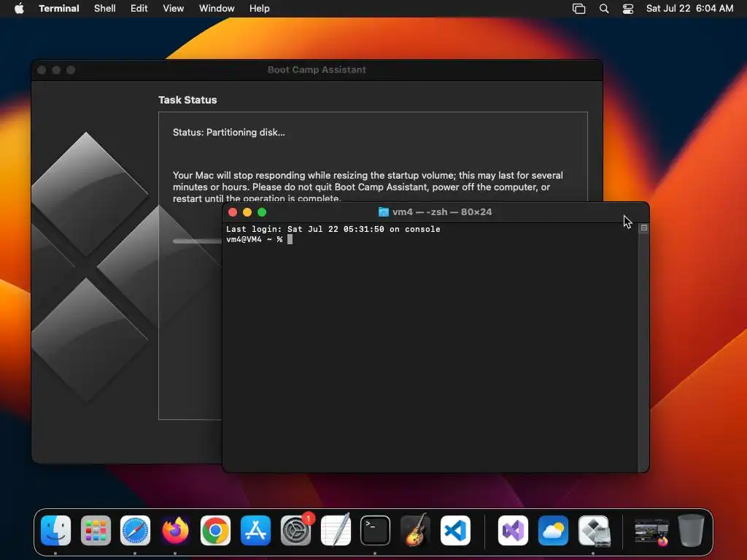Close the Terminal window with the red button
Screen dimensions: 747x560
click(x=233, y=212)
